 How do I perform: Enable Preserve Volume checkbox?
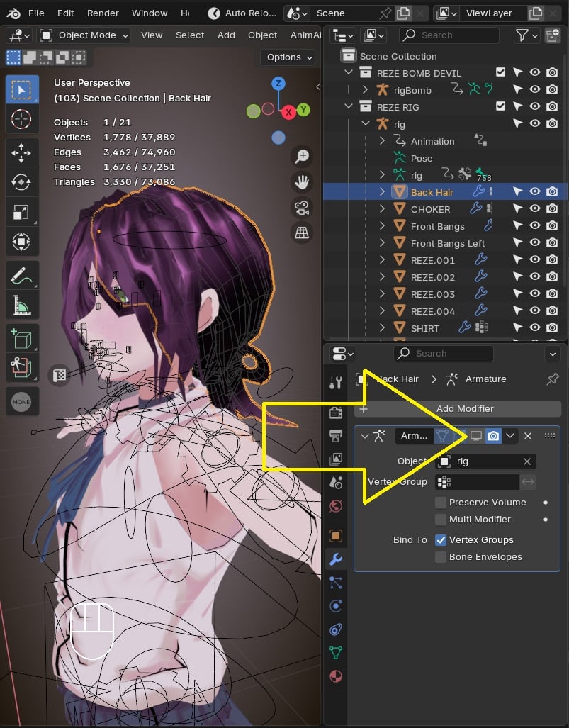(x=441, y=502)
